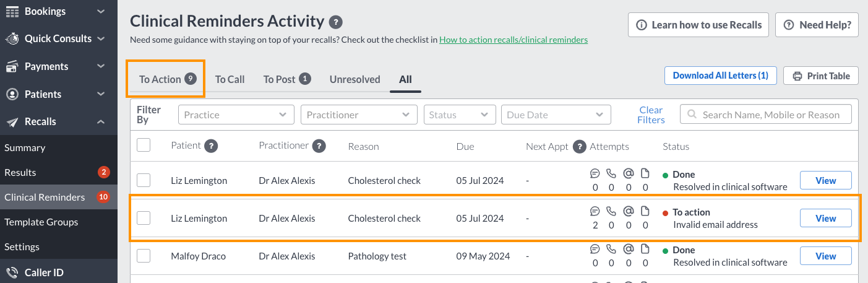Click the help icon beside Clinical Reminders Activity
The height and width of the screenshot is (283, 868).
coord(336,22)
